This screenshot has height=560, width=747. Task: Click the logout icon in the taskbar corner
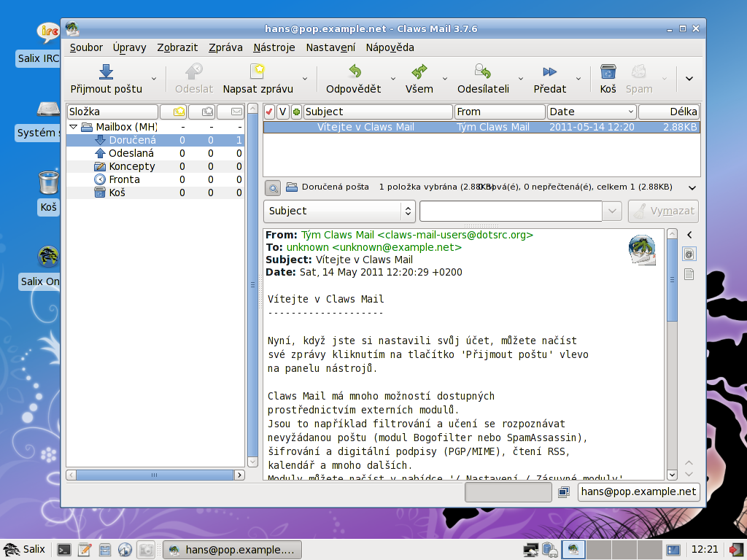pyautogui.click(x=737, y=550)
